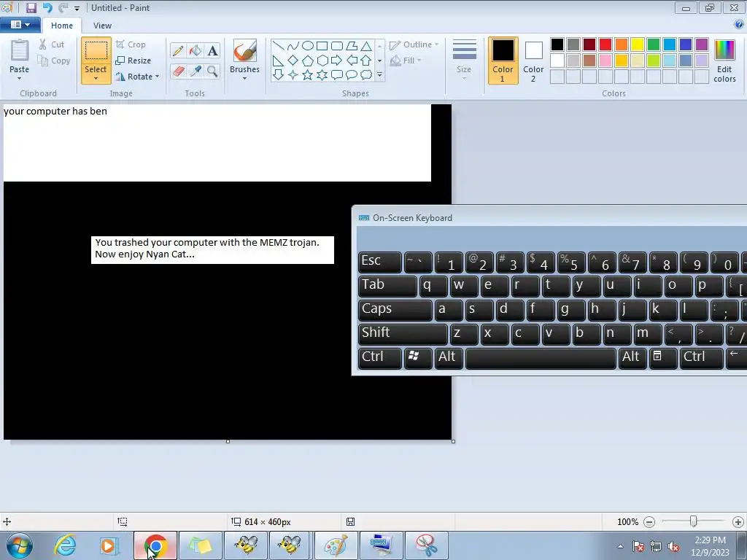
Task: Activate the Text tool
Action: coord(212,50)
